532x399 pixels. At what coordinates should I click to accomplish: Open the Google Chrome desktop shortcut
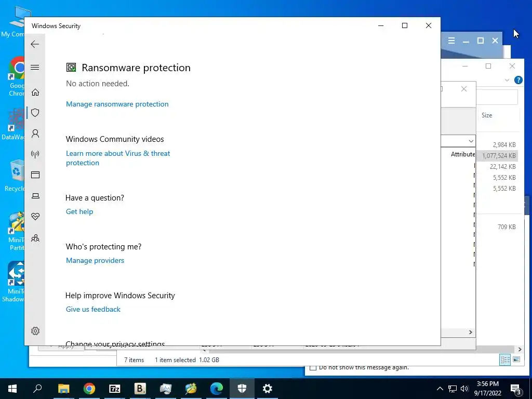(16, 77)
